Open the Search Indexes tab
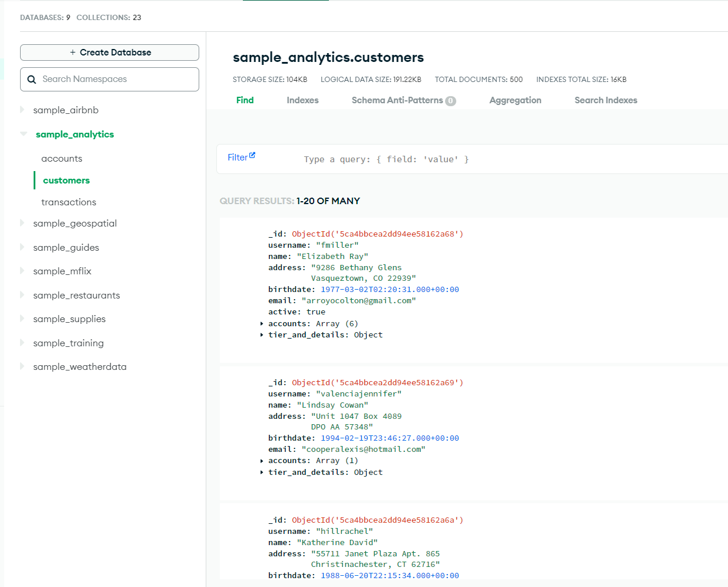728x587 pixels. [606, 100]
